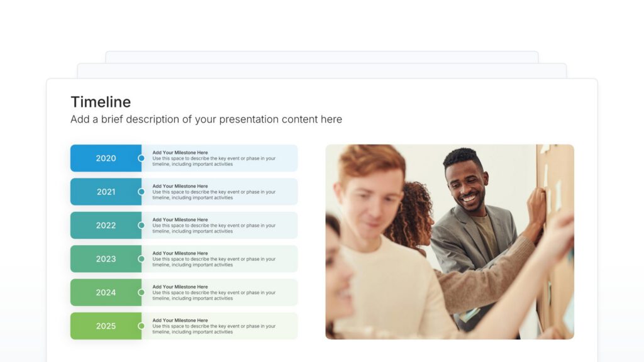Select the circular marker on the 2020 bar
The width and height of the screenshot is (644, 362).
point(142,158)
